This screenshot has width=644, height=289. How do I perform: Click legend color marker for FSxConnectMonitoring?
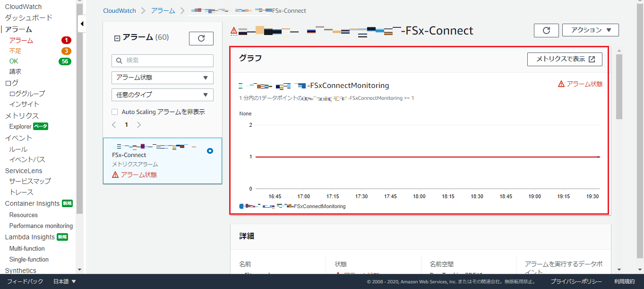click(241, 206)
